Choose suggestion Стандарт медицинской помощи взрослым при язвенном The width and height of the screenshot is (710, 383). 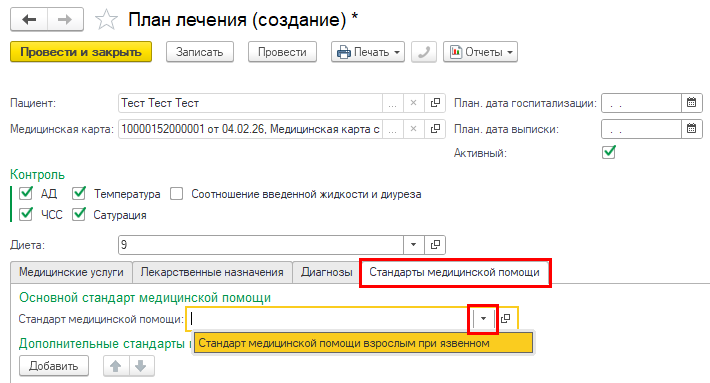click(x=363, y=343)
